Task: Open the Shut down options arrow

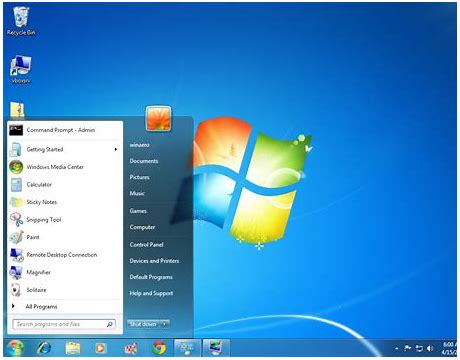Action: pyautogui.click(x=165, y=324)
